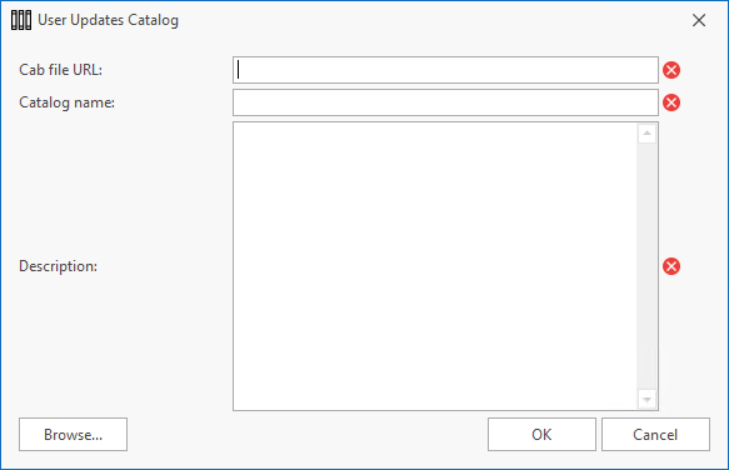Dismiss the dialog with Cancel
This screenshot has height=470, width=729.
655,435
